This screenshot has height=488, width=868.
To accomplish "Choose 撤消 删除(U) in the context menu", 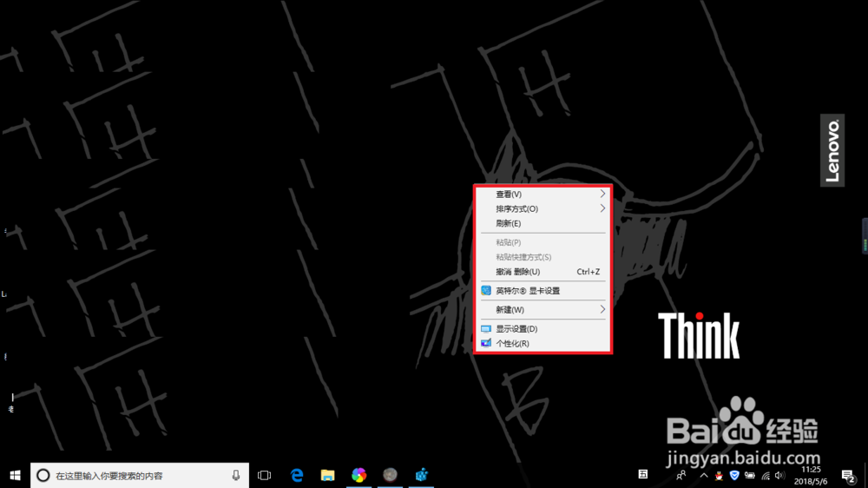I will [542, 272].
